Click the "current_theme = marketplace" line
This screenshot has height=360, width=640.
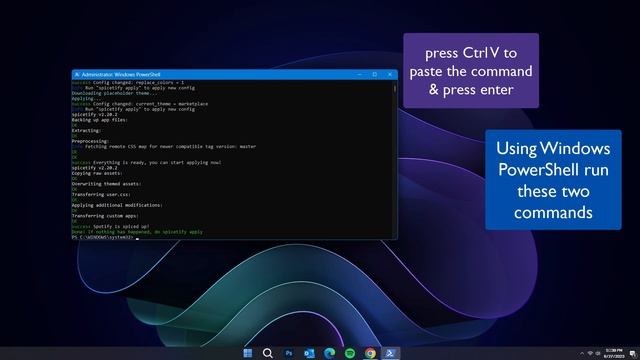coord(140,104)
